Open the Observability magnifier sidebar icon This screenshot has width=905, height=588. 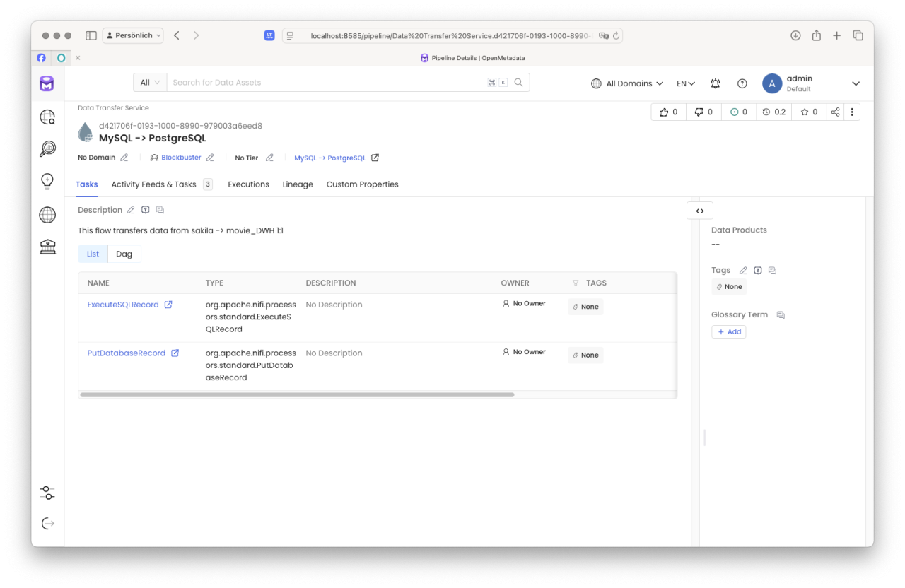tap(47, 148)
